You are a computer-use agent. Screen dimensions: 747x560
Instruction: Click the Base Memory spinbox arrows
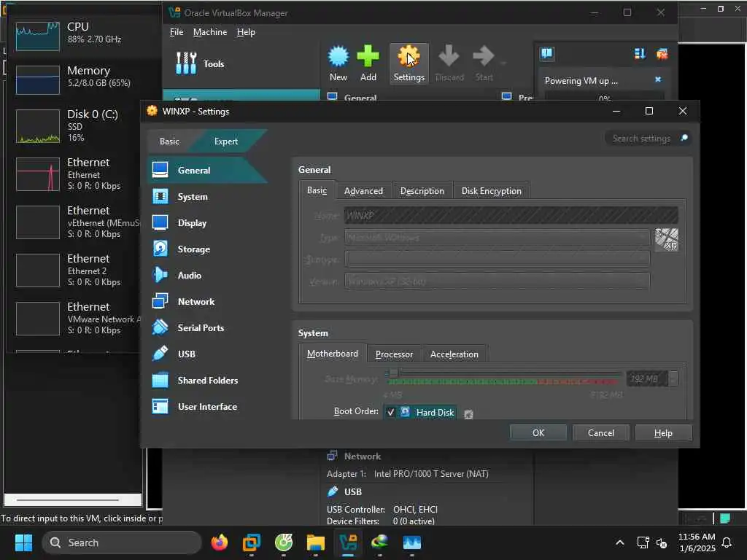pos(673,378)
